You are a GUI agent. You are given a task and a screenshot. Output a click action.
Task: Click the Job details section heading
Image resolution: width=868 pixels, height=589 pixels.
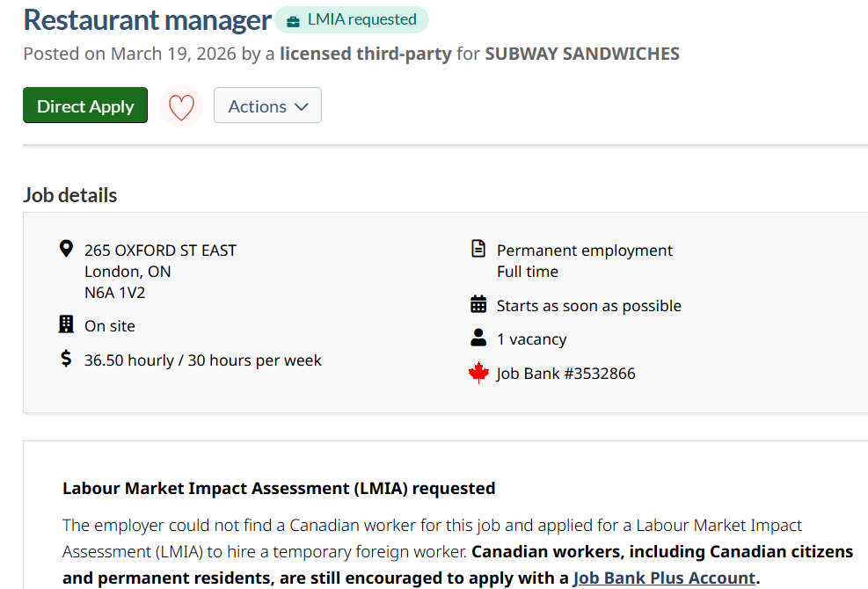click(70, 195)
